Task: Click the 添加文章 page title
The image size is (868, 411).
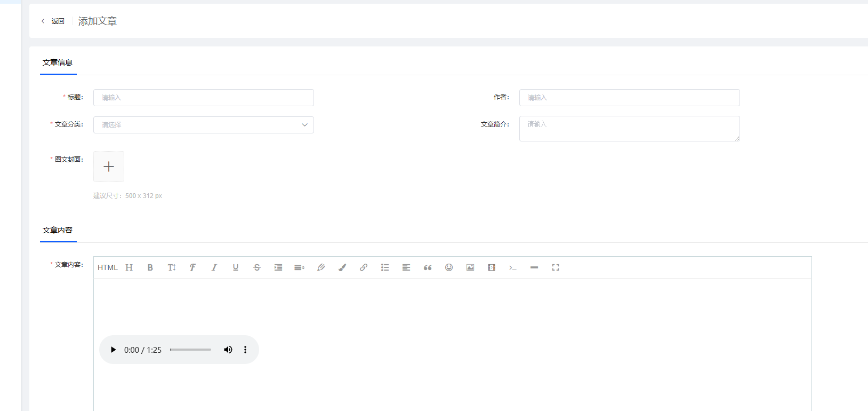Action: pos(98,21)
